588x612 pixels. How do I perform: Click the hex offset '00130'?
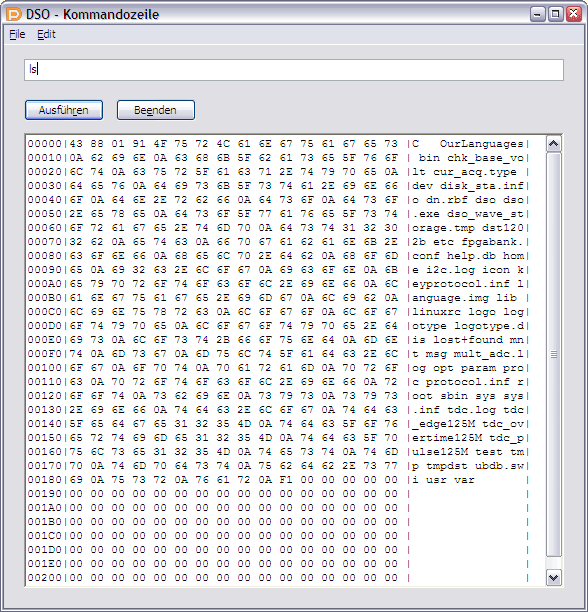[44, 410]
